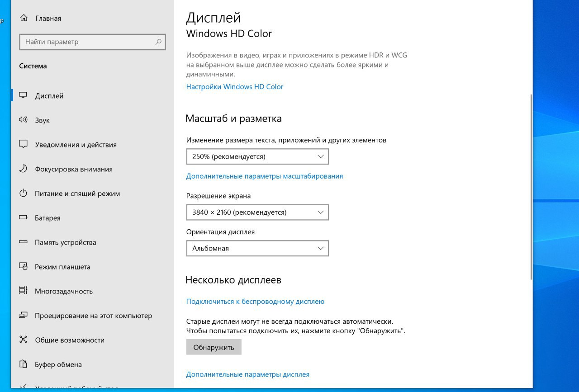Click the Фокусировка внимания moon icon
Viewport: 579px width, 392px height.
[23, 169]
